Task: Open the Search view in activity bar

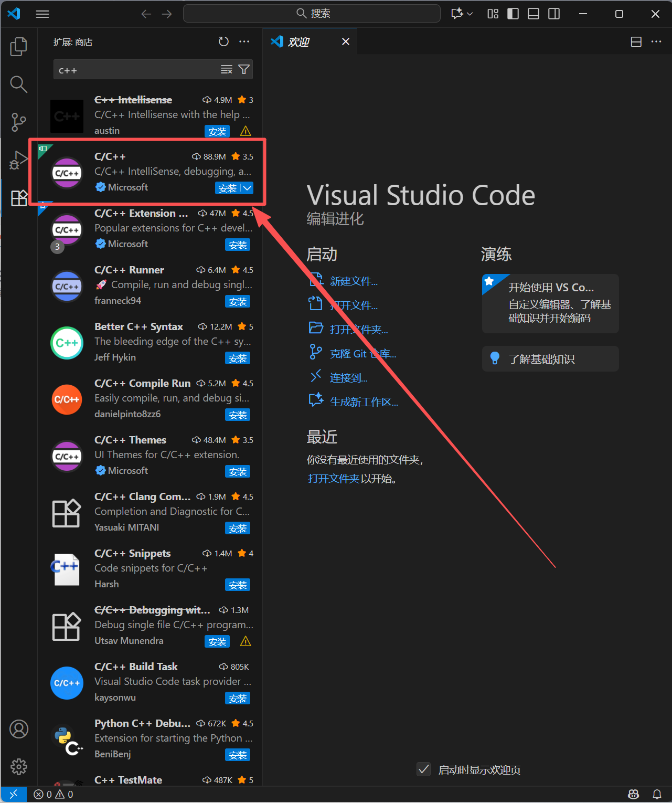Action: click(x=19, y=84)
